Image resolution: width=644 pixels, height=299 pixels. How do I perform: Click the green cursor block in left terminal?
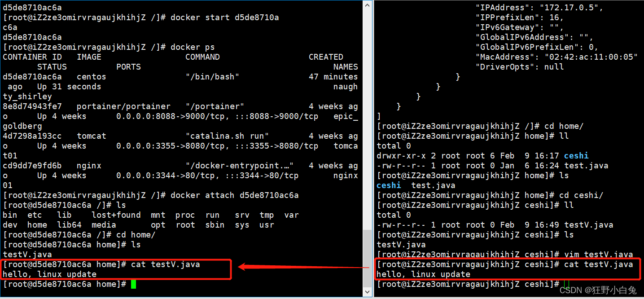pos(133,284)
